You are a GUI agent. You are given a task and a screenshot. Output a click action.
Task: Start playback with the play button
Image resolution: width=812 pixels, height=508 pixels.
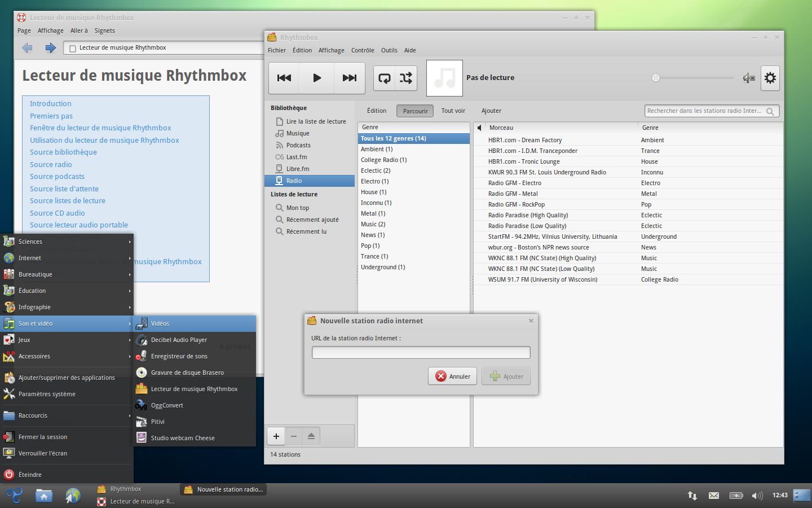coord(317,78)
